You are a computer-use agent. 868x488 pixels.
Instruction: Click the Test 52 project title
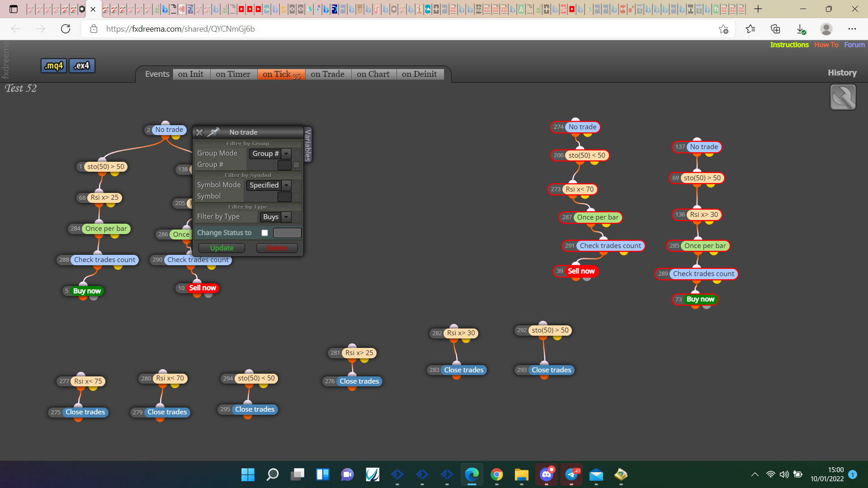point(21,89)
